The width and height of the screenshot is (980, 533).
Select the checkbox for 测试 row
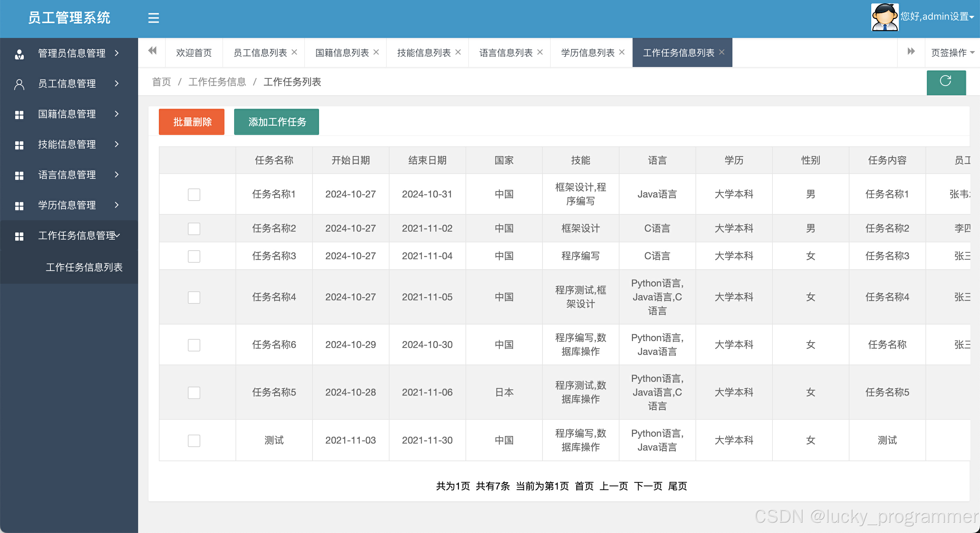(x=194, y=440)
